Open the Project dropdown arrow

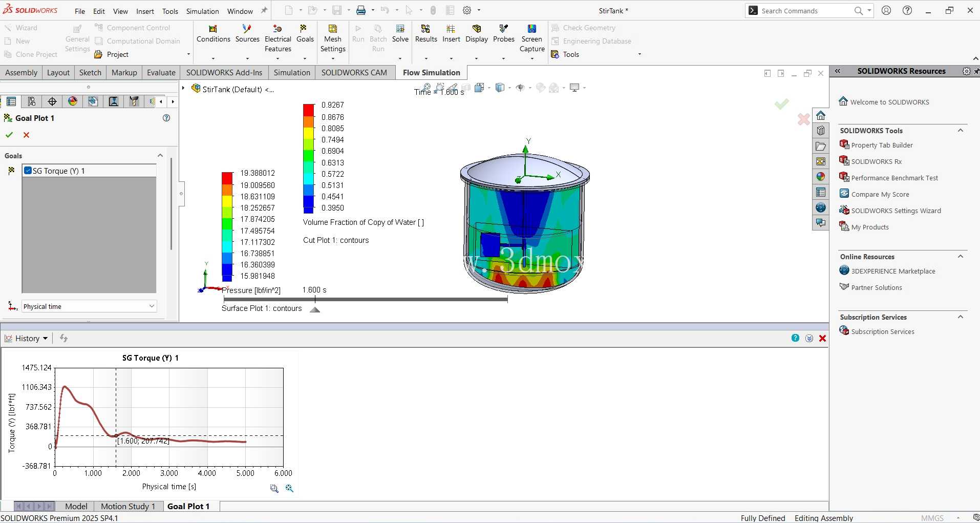coord(188,54)
